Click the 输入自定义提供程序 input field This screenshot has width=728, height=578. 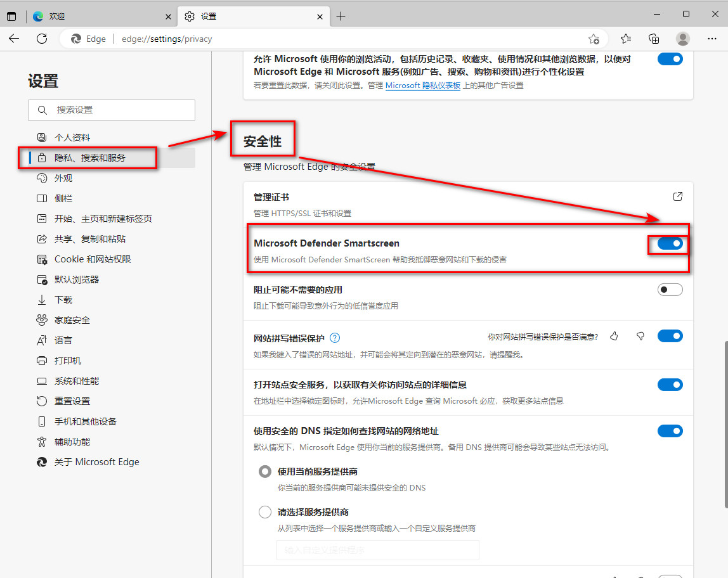(377, 550)
